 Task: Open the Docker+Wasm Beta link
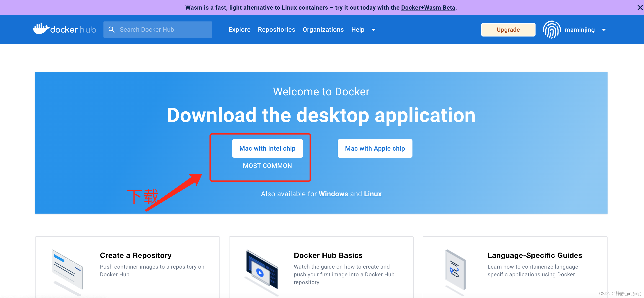coord(428,8)
